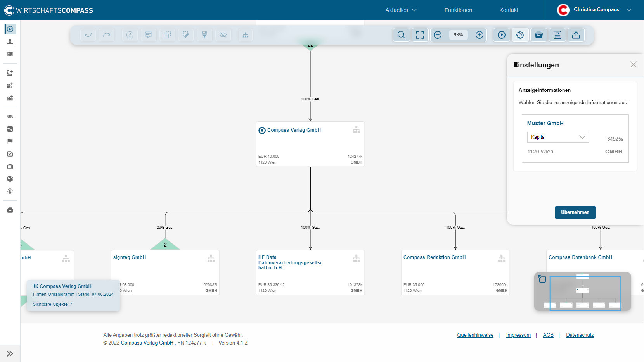Click the highlighter marker toolbar icon
This screenshot has width=644, height=362.
(x=204, y=35)
